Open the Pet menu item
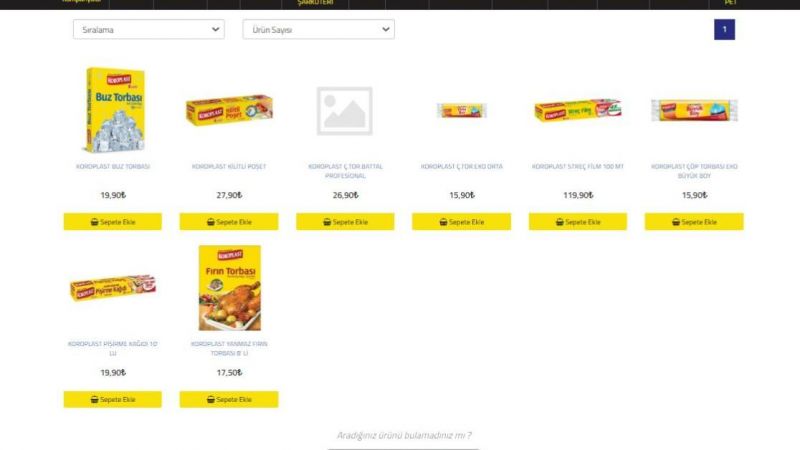This screenshot has width=800, height=450. click(x=730, y=3)
